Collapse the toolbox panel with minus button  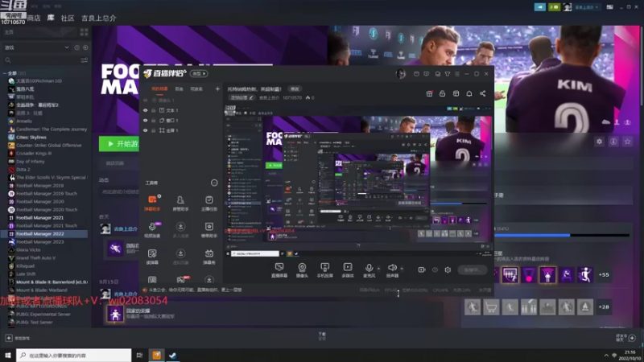[x=214, y=183]
